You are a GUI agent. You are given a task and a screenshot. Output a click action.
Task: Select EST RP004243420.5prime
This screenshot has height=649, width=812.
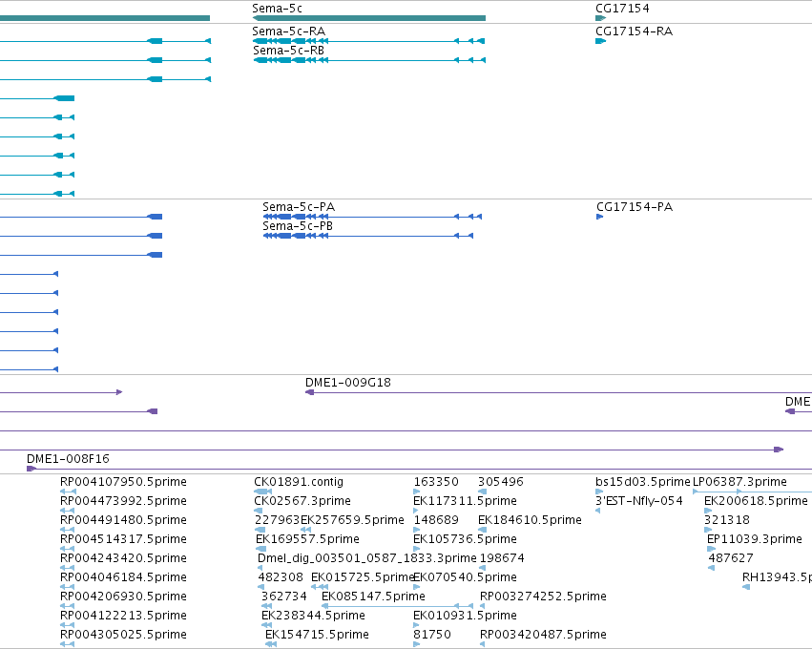(x=123, y=558)
